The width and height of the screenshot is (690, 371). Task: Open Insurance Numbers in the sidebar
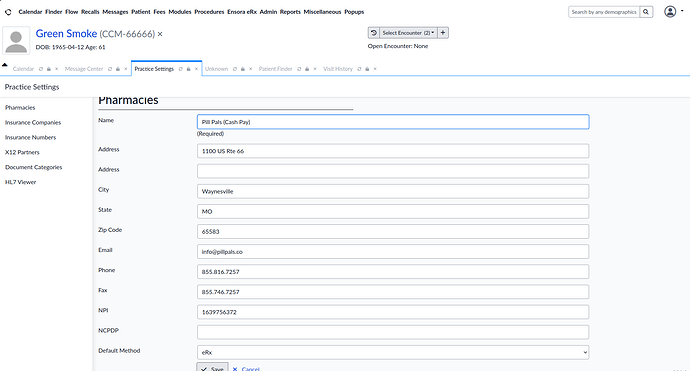tap(30, 137)
